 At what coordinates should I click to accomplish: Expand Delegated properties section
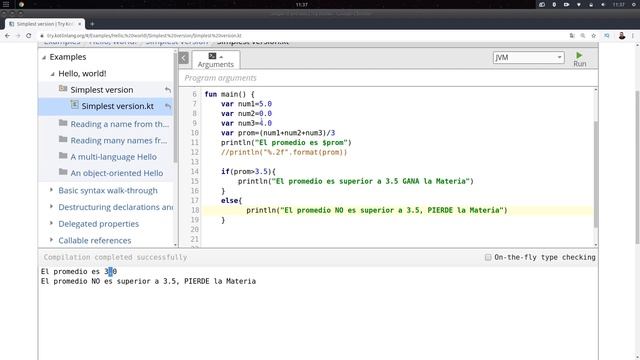[51, 223]
